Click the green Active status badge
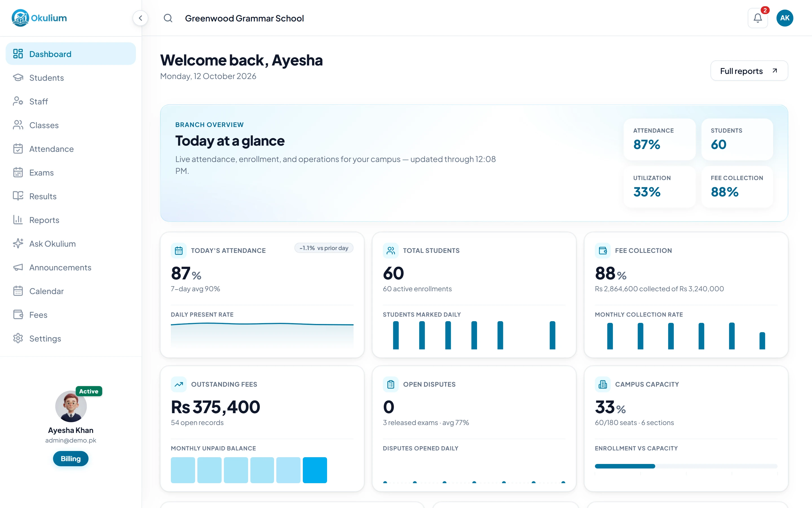The image size is (812, 508). coord(89,391)
